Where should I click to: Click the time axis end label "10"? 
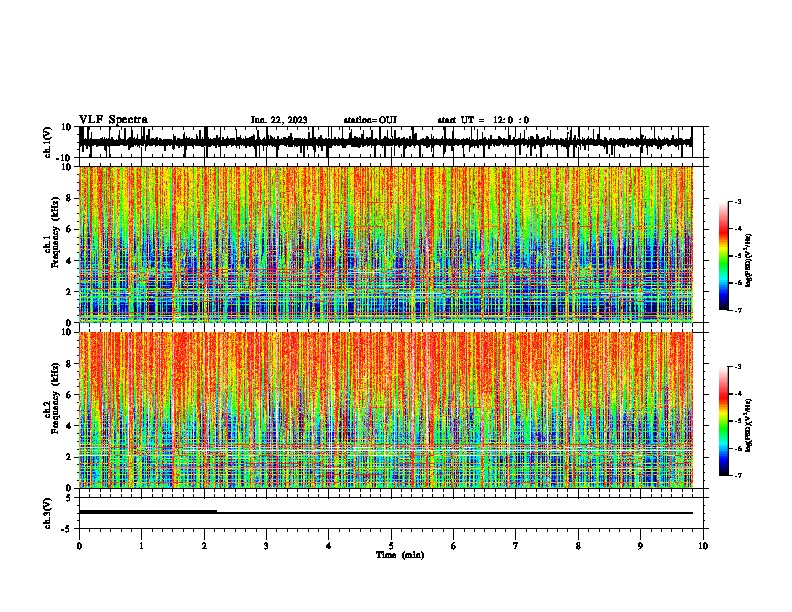pyautogui.click(x=703, y=546)
